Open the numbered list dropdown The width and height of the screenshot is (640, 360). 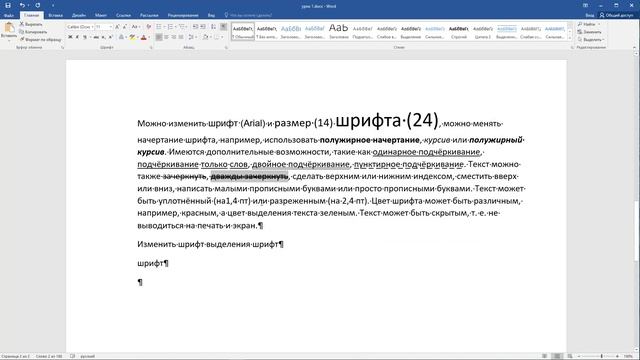pos(176,27)
